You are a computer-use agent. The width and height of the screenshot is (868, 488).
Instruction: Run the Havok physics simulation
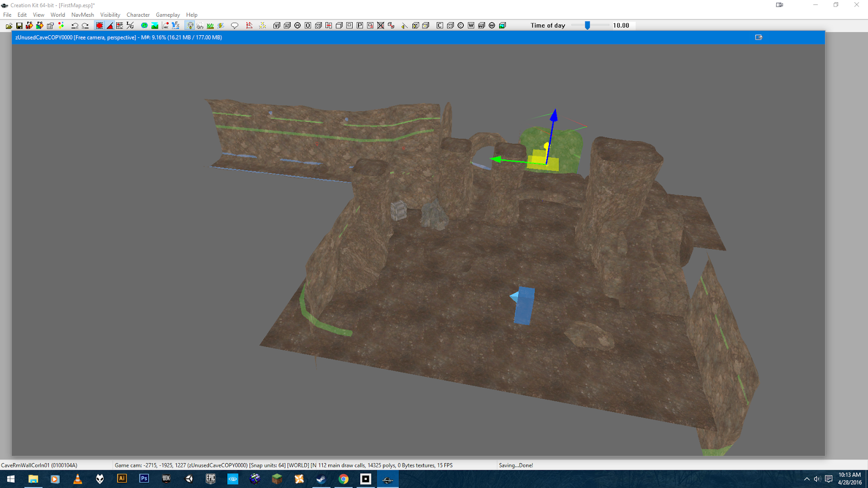(x=165, y=25)
